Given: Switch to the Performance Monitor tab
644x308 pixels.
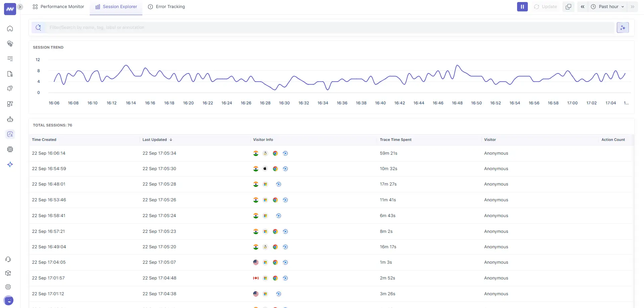Looking at the screenshot, I should (x=61, y=6).
